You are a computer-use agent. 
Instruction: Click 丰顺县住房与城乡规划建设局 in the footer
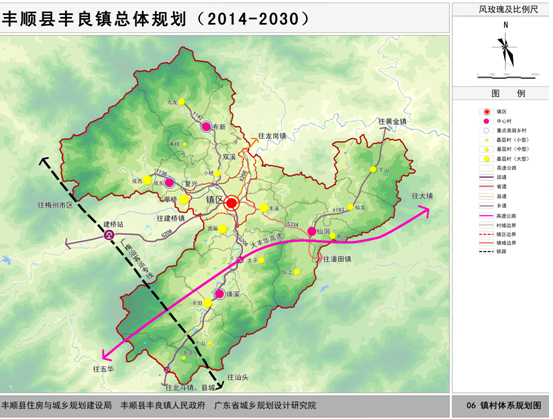pyautogui.click(x=56, y=405)
